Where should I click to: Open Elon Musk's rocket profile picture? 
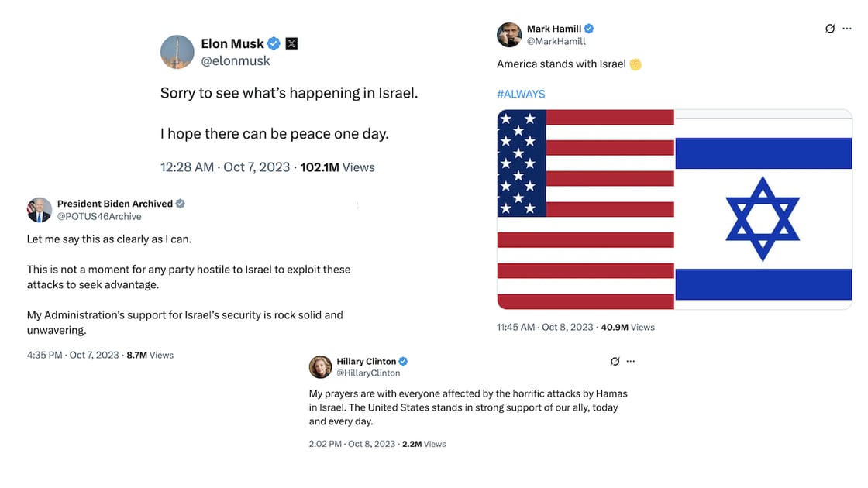177,52
